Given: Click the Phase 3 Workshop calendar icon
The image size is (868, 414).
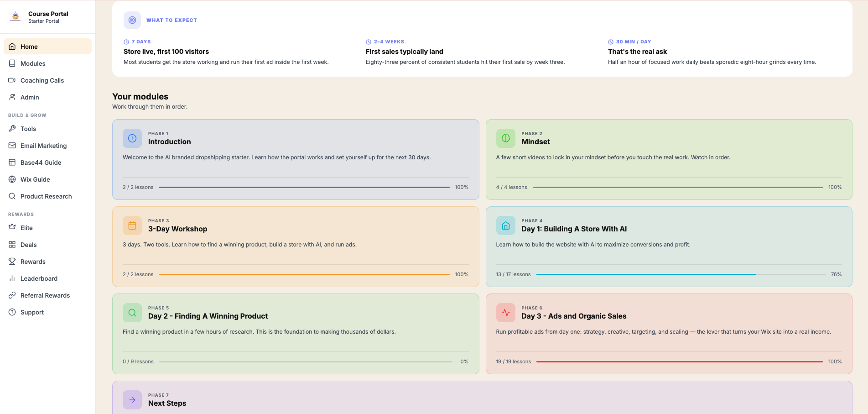Looking at the screenshot, I should pyautogui.click(x=132, y=225).
